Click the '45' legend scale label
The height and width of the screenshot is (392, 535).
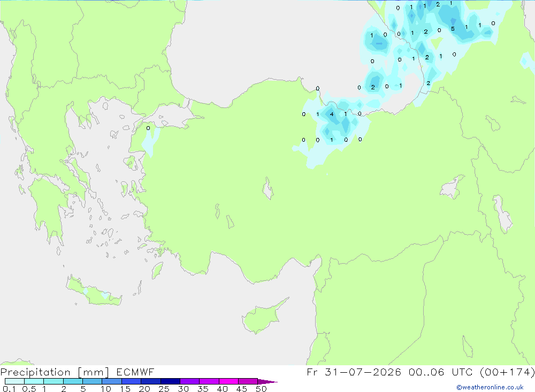(x=242, y=389)
